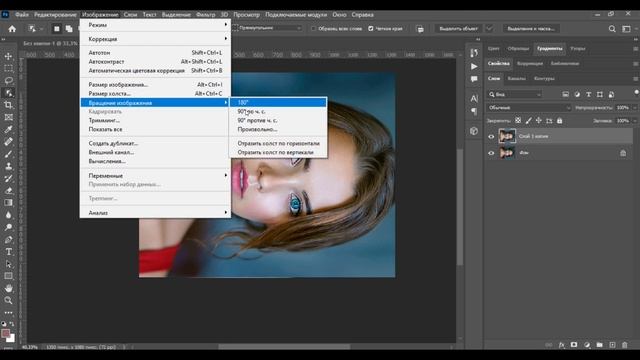
Task: Select the Eyedropper tool
Action: click(x=8, y=129)
